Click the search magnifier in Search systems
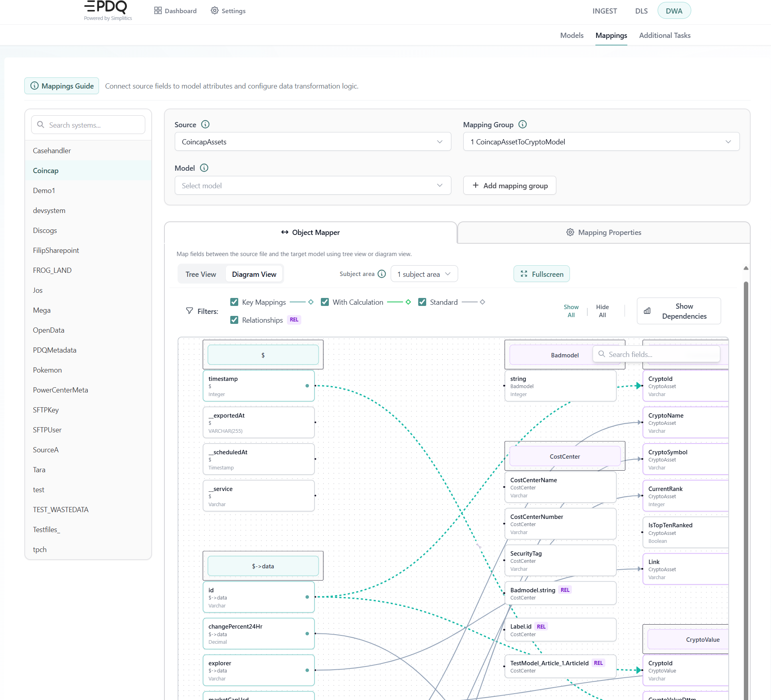 pos(40,125)
